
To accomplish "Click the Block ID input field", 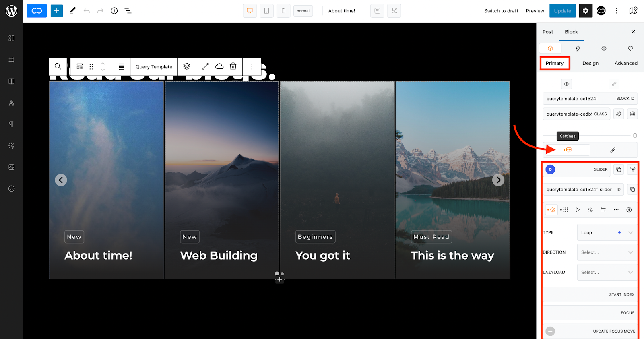I will (x=590, y=99).
